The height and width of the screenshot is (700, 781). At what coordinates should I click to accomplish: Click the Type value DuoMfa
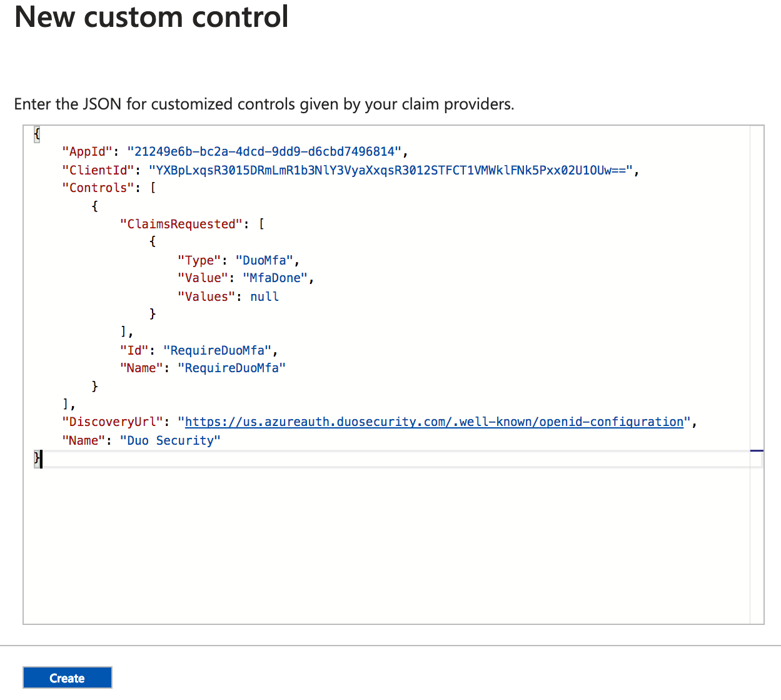pyautogui.click(x=265, y=260)
